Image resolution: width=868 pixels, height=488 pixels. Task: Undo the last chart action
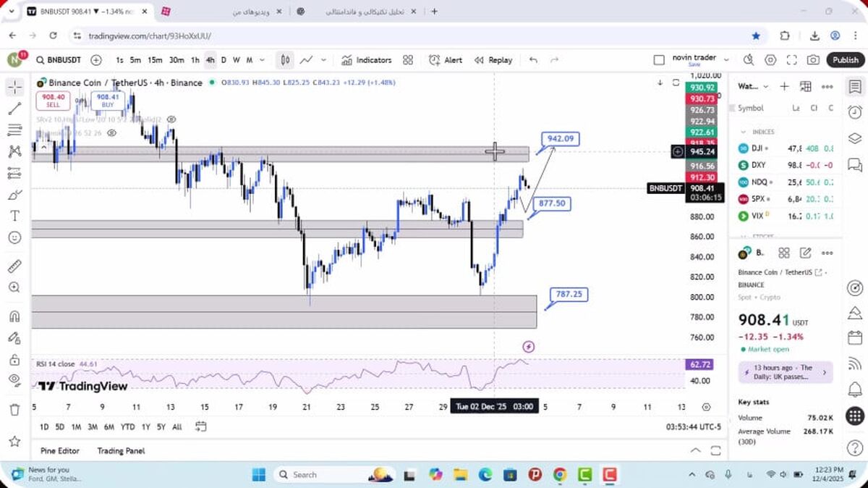[533, 60]
